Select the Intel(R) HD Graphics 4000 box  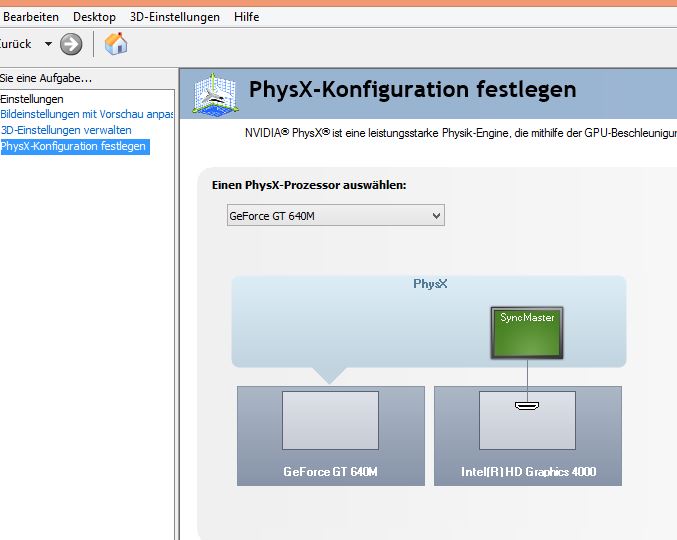tap(528, 436)
